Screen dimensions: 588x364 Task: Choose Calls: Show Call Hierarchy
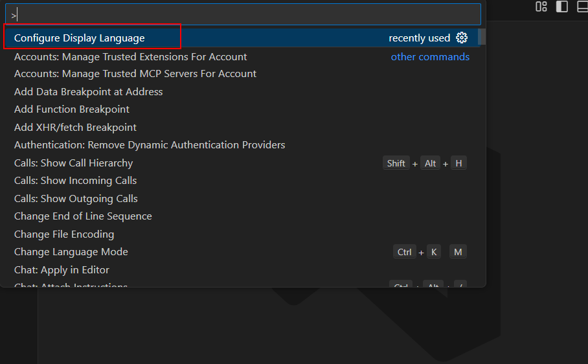click(73, 163)
